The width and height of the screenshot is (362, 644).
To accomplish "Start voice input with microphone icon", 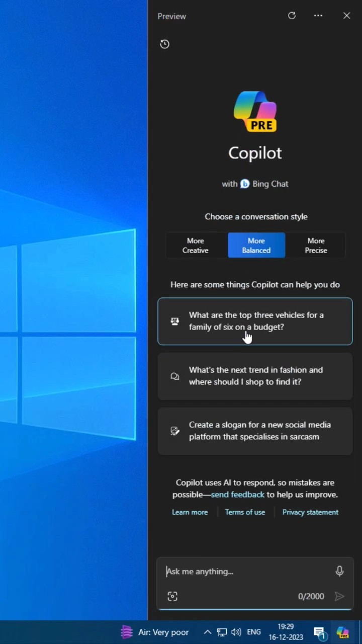I will [339, 571].
